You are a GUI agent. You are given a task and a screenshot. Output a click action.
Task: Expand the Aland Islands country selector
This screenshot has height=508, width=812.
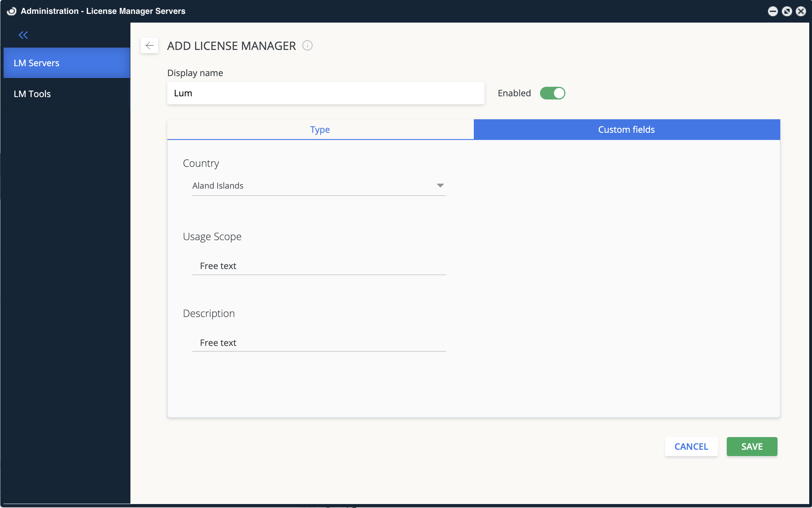pos(318,185)
